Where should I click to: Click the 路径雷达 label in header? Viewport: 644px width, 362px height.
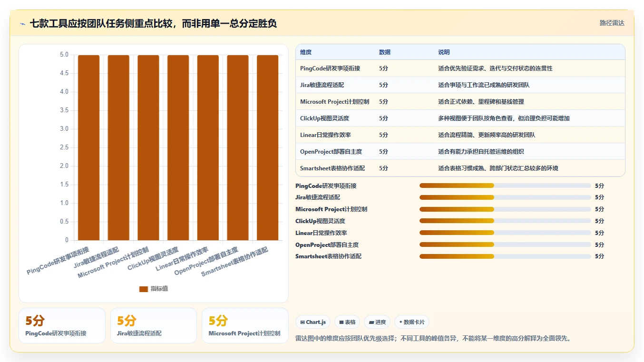click(612, 23)
